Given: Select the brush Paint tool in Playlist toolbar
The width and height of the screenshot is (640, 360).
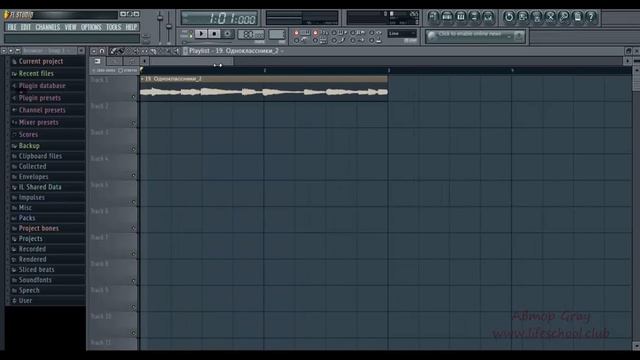Looking at the screenshot, I should [x=121, y=51].
